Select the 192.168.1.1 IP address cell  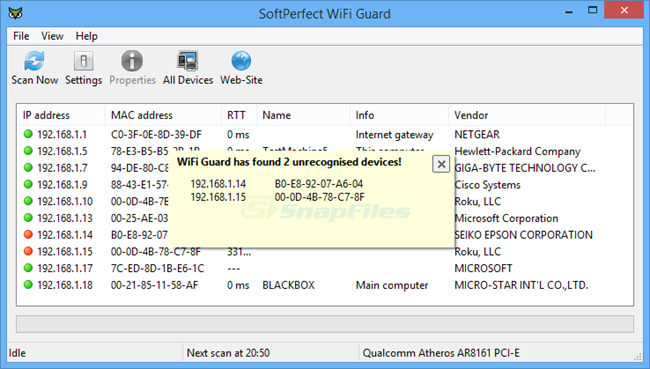tap(62, 134)
